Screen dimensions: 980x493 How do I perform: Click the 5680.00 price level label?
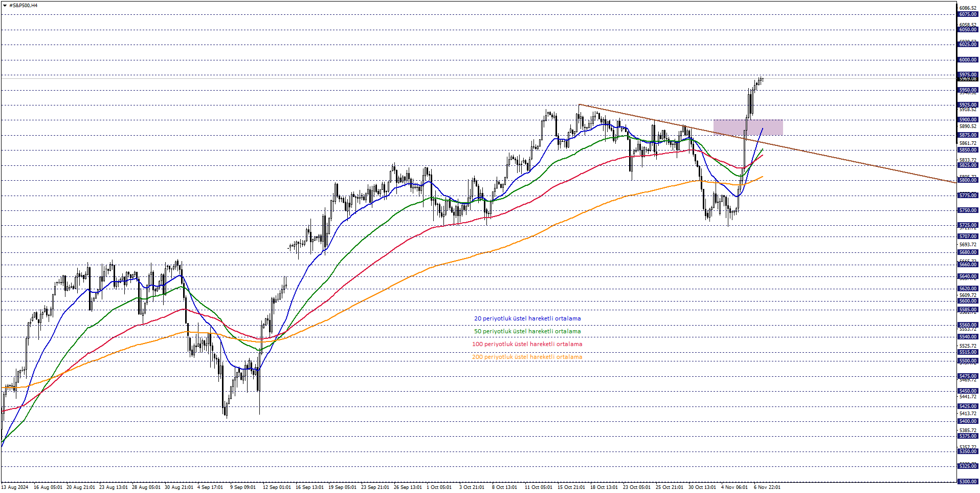[968, 252]
